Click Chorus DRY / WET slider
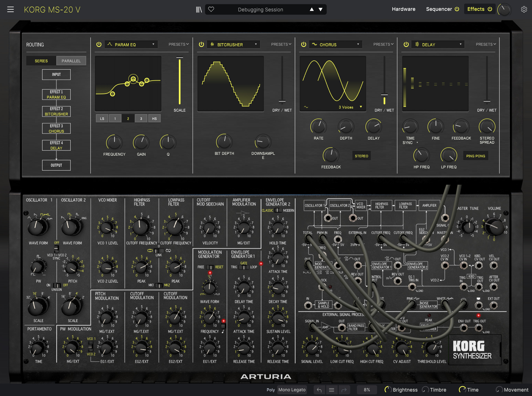The height and width of the screenshot is (396, 532). pos(384,80)
